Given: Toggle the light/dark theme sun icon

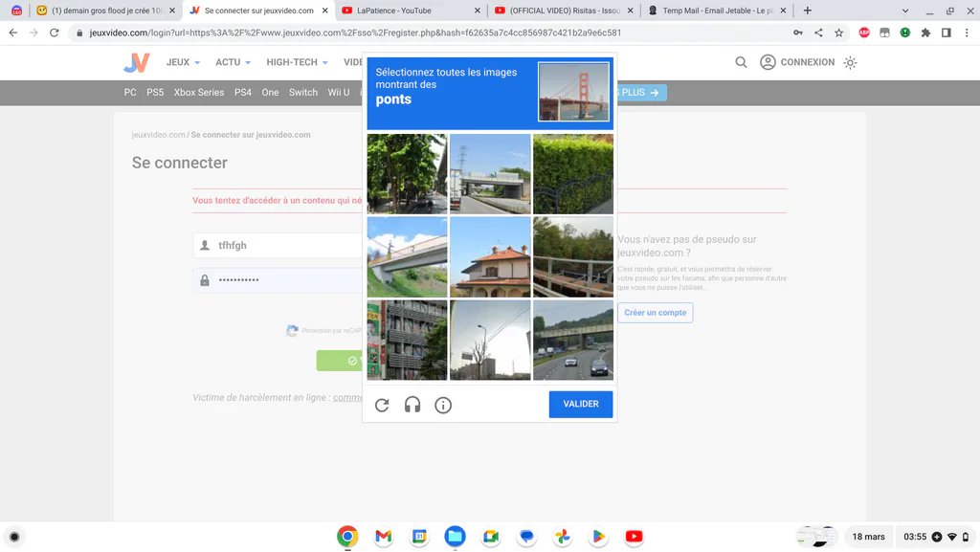Looking at the screenshot, I should [850, 62].
